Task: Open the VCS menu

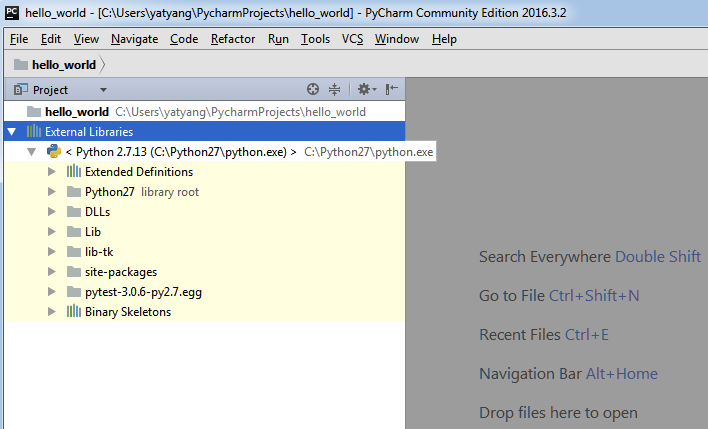Action: click(352, 39)
